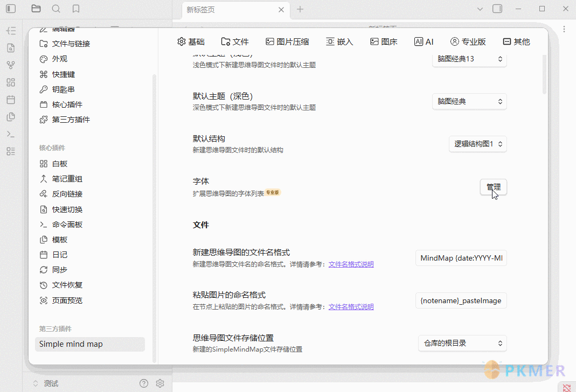Focus the {notename}_pasteImage naming field
The height and width of the screenshot is (392, 576).
[461, 300]
